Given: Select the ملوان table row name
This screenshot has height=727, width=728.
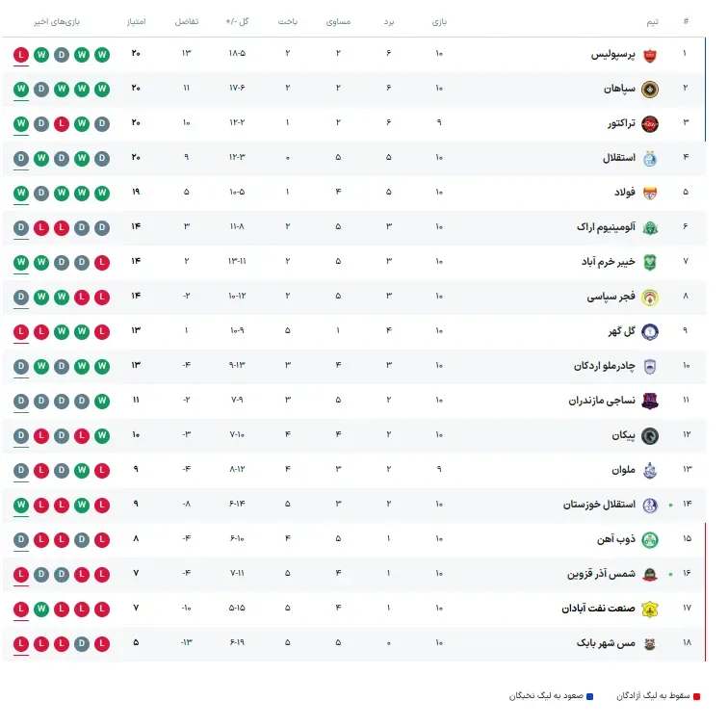Looking at the screenshot, I should coord(623,470).
